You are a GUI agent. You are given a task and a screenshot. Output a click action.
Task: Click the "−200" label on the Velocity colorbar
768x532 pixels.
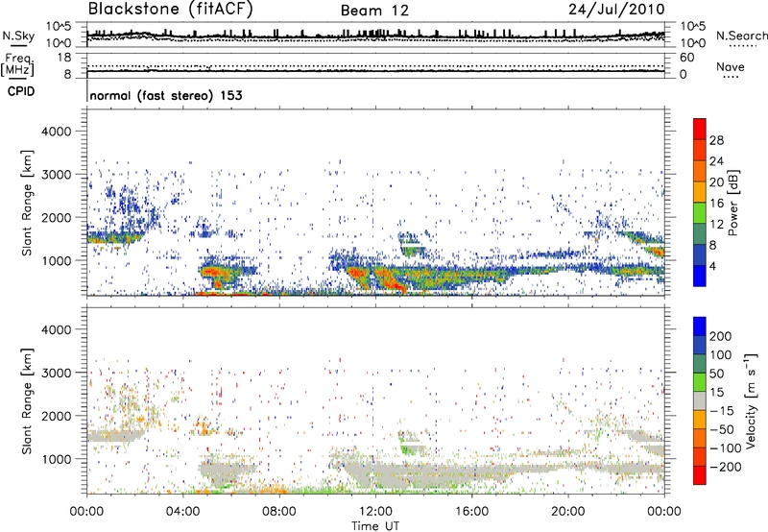pos(724,467)
